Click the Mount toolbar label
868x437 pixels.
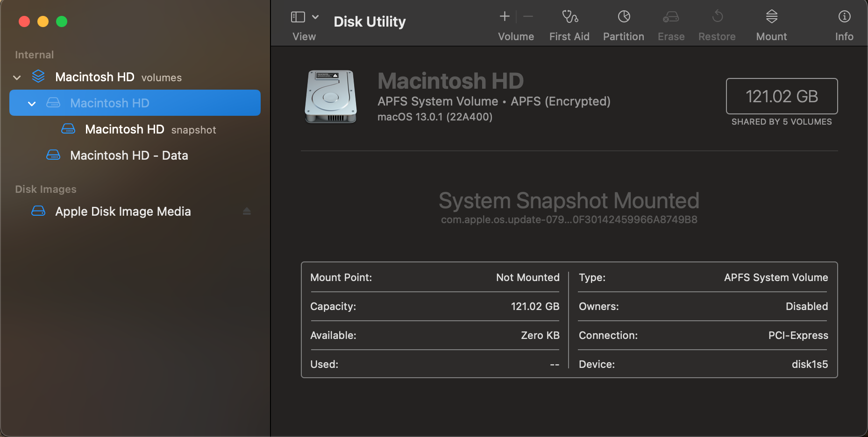pyautogui.click(x=771, y=36)
